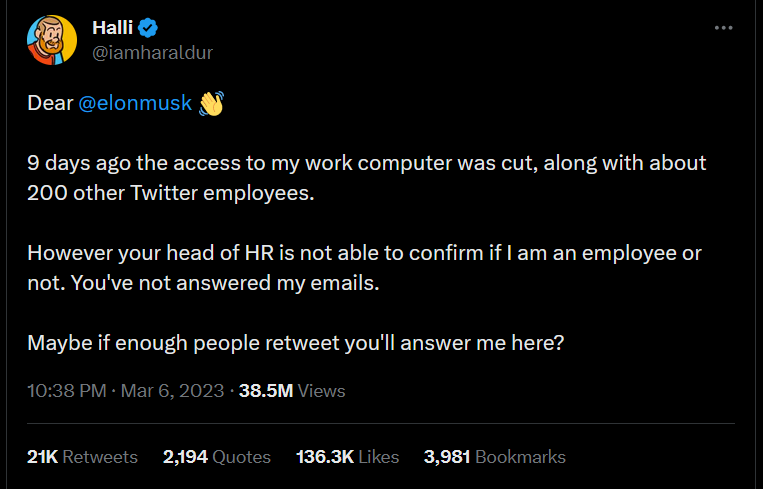This screenshot has height=489, width=763.
Task: Click the blue verified badge beside Halli
Action: click(x=148, y=28)
